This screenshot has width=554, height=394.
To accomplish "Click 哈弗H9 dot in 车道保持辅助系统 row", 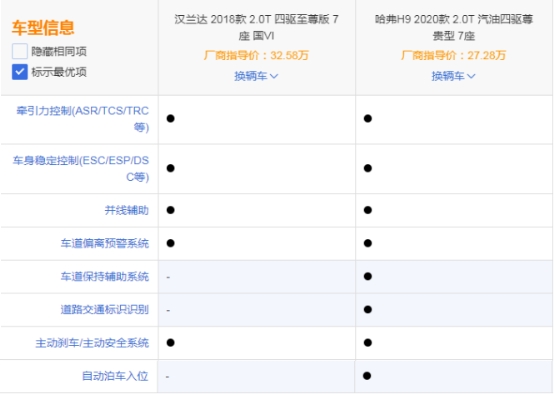I will click(368, 276).
